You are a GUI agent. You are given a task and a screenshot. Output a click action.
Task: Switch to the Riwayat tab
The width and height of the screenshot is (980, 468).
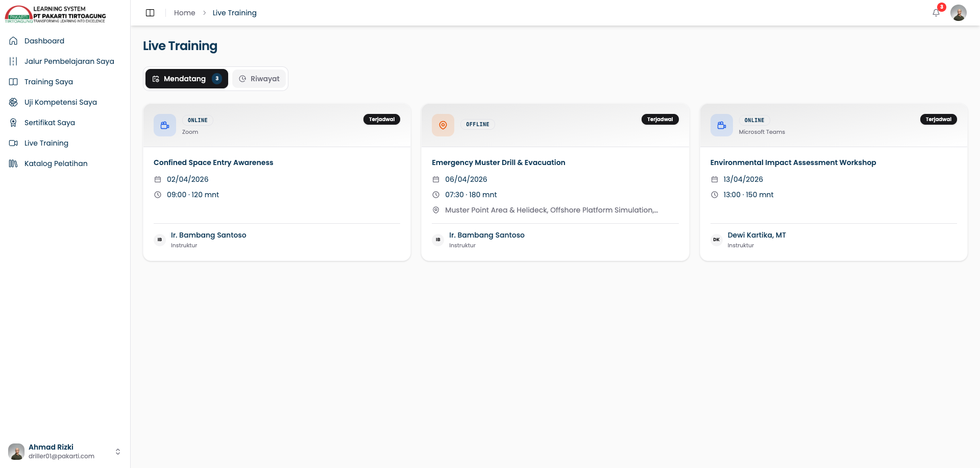[x=259, y=79]
